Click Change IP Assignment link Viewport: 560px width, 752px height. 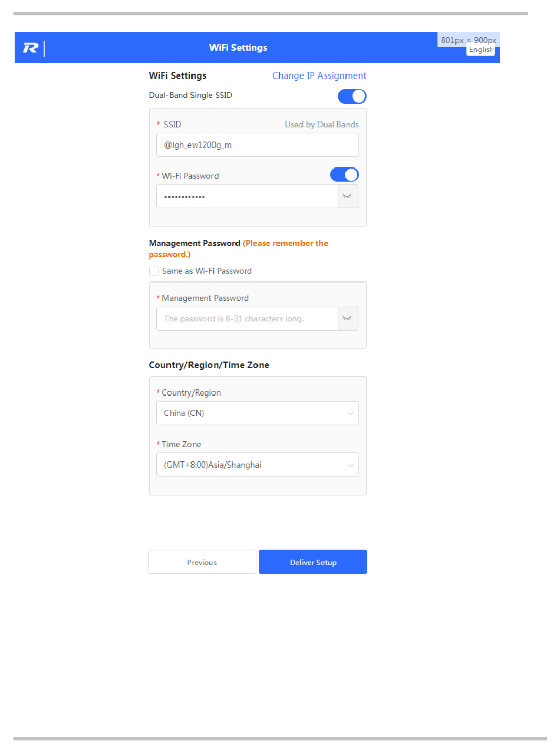pyautogui.click(x=319, y=75)
